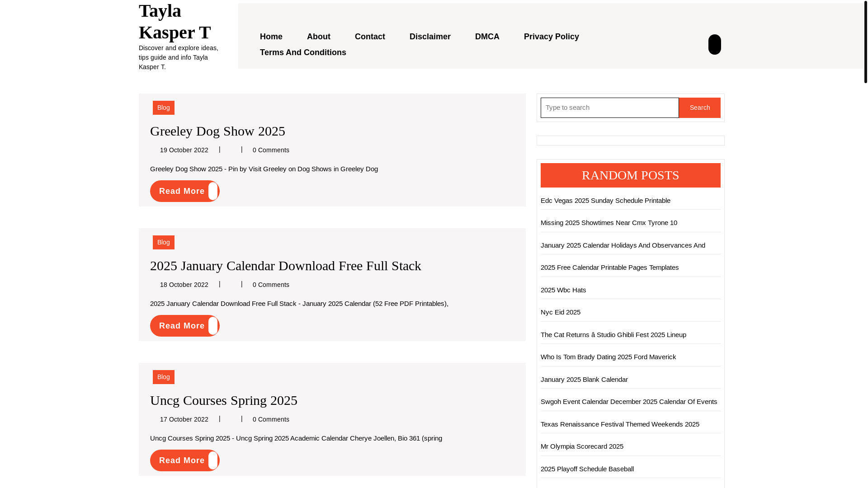
Task: Open Edc Vegas 2025 Sunday Schedule Printable
Action: 605,201
